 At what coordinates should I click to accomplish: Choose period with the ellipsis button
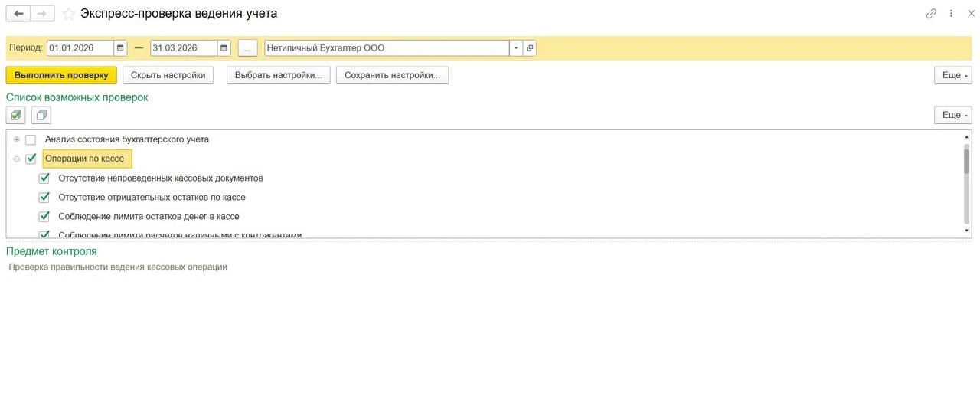tap(247, 48)
